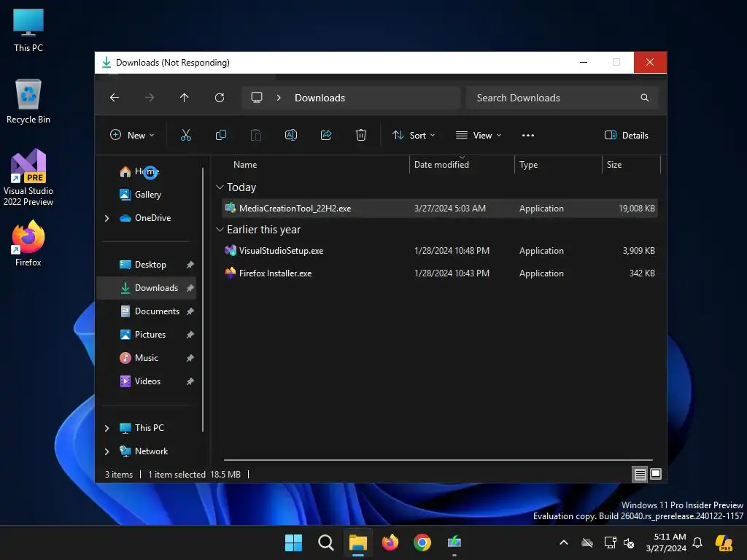
Task: Select VisualStudioSetup.exe file
Action: pyautogui.click(x=440, y=251)
